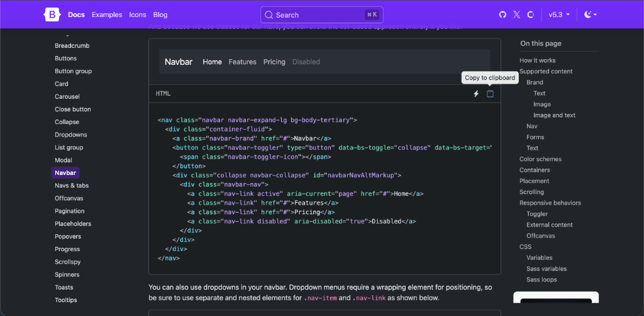Open Offcanvas in the left sidebar

[69, 198]
